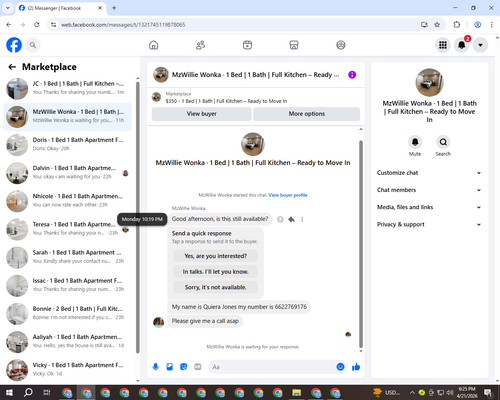Expand Media, files and links section

coord(429,207)
